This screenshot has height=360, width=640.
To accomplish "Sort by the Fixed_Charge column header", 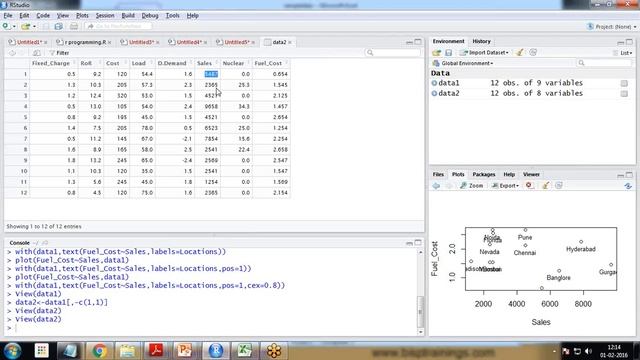I will [53, 63].
